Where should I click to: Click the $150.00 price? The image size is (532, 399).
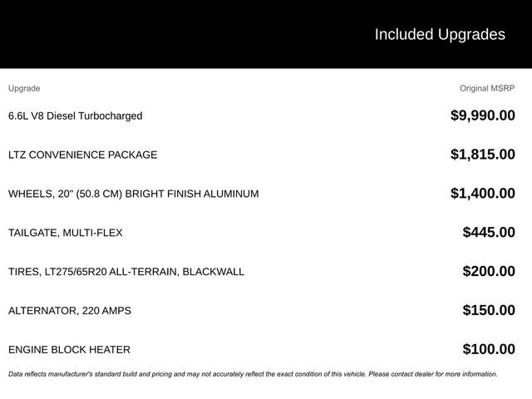coord(488,311)
